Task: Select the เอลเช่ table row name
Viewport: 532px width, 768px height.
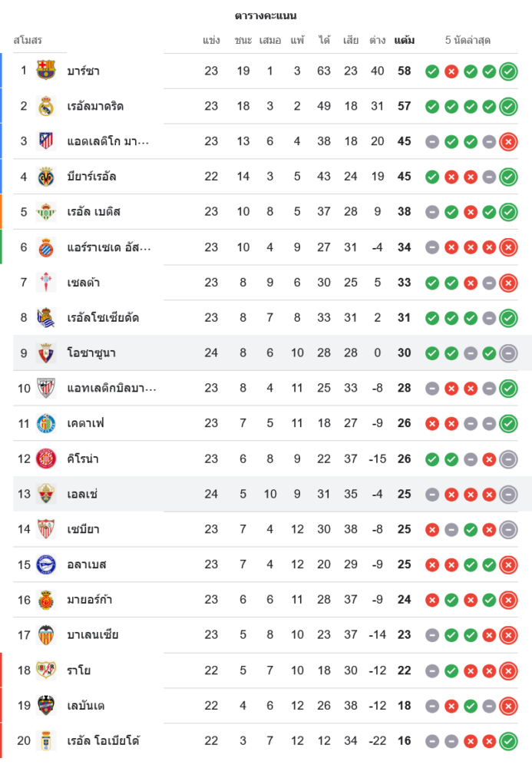Action: pyautogui.click(x=82, y=495)
